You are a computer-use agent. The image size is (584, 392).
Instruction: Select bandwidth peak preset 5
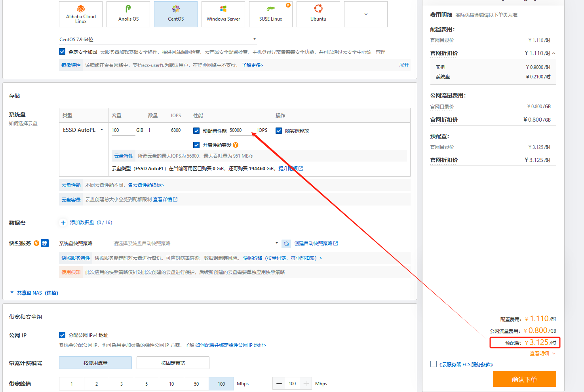pos(146,384)
